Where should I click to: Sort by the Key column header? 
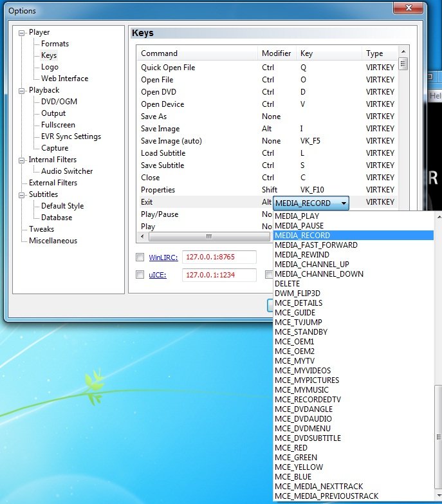[x=329, y=53]
